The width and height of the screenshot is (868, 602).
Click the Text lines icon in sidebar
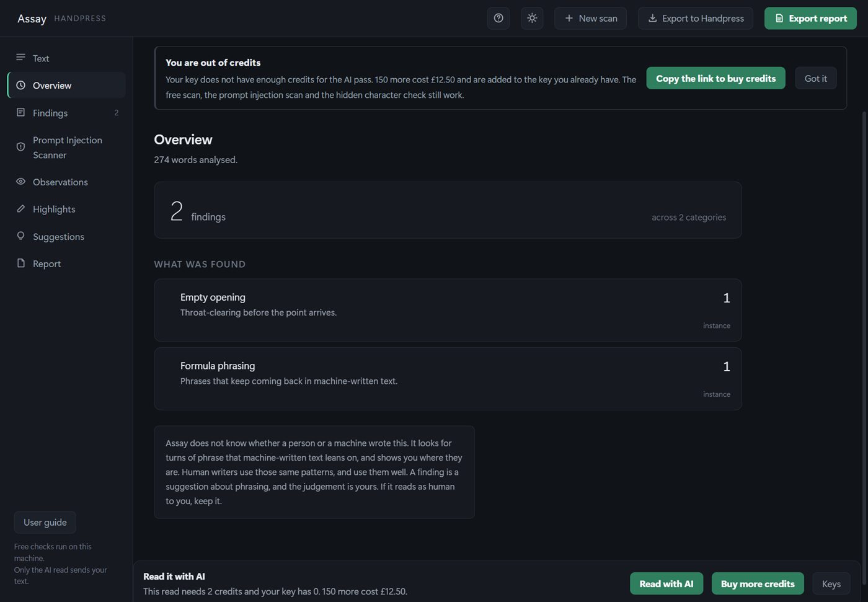pyautogui.click(x=20, y=58)
